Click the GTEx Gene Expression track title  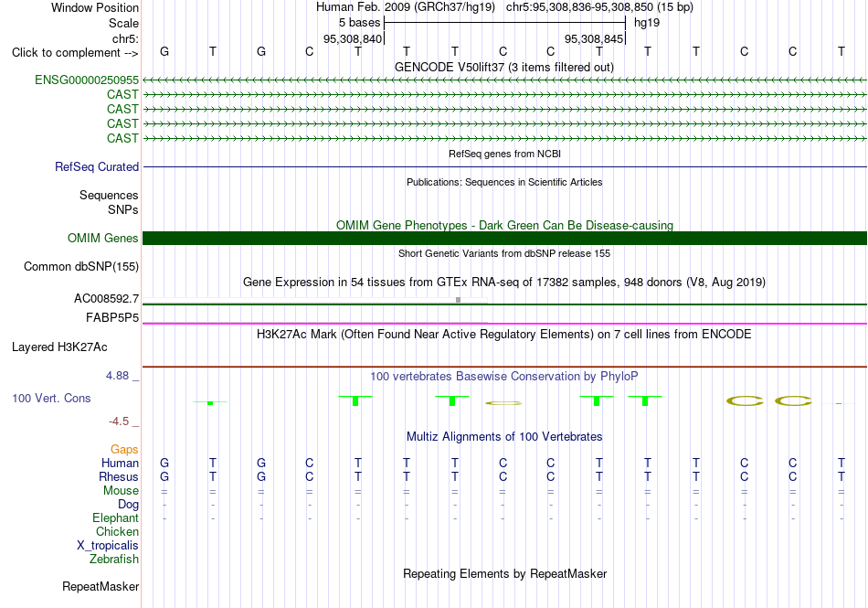click(x=504, y=282)
